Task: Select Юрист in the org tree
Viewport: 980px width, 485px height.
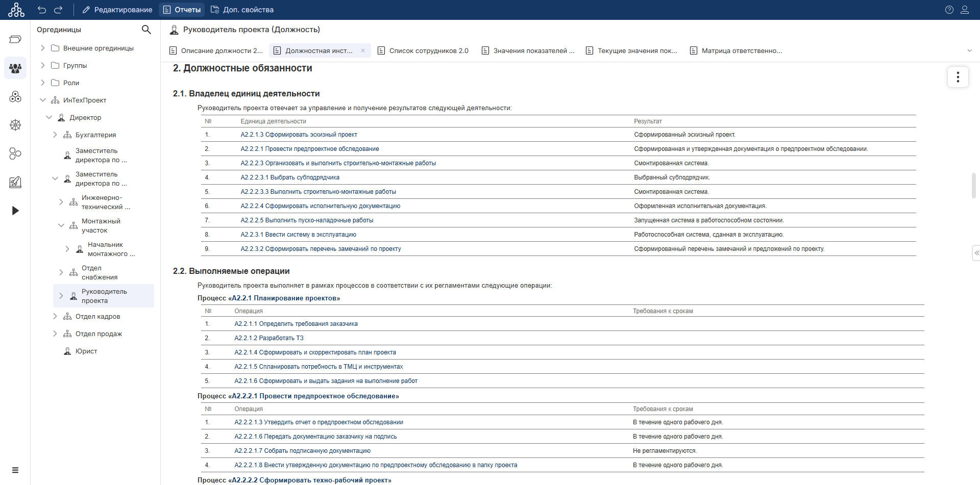Action: [86, 351]
